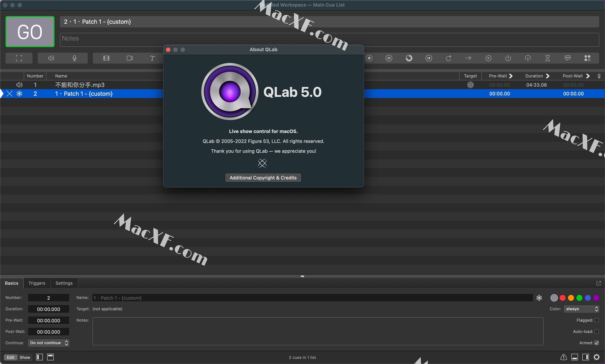This screenshot has width=605, height=364.
Task: Uncheck the Armed checkbox
Action: [596, 343]
